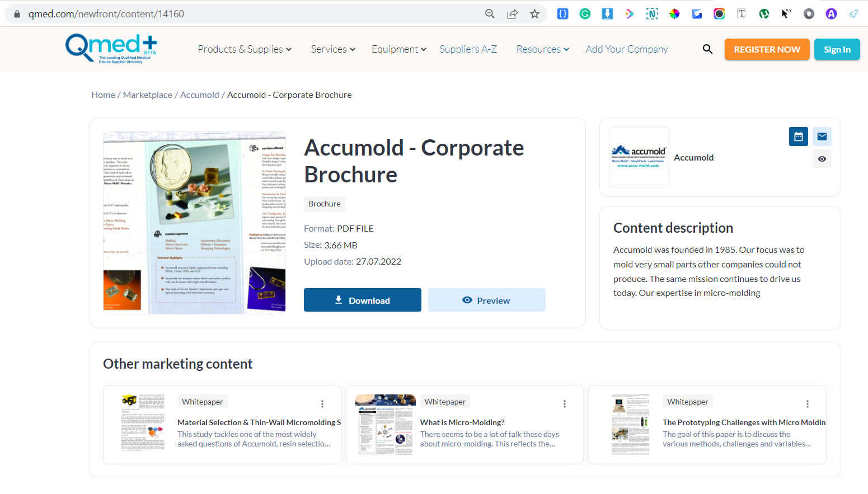Open Material Selection & Thin-Wall Micromolding title

tap(259, 422)
